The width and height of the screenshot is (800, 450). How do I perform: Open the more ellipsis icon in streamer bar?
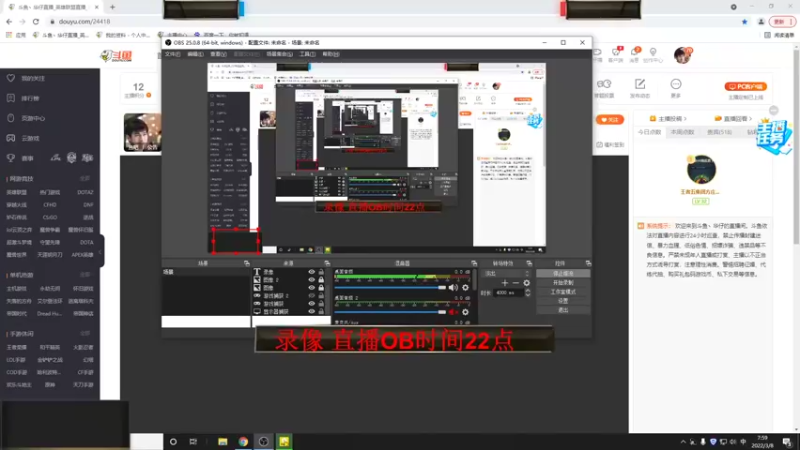pos(676,84)
